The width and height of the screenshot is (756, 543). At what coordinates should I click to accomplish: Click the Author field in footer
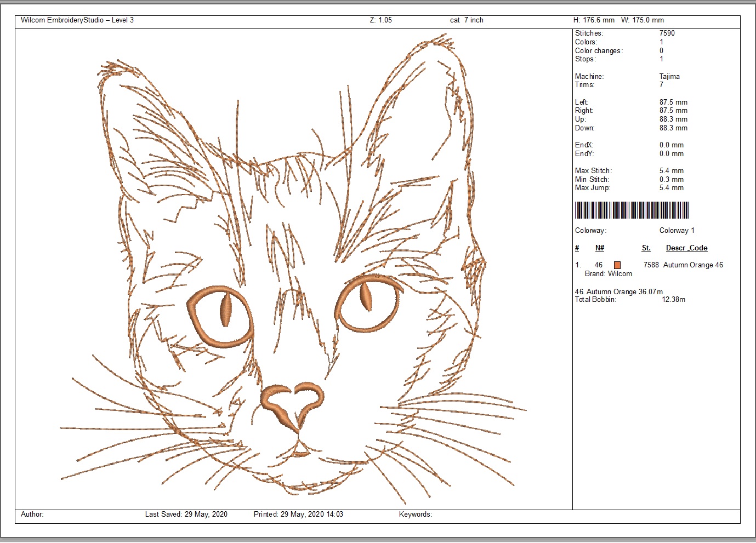[32, 515]
